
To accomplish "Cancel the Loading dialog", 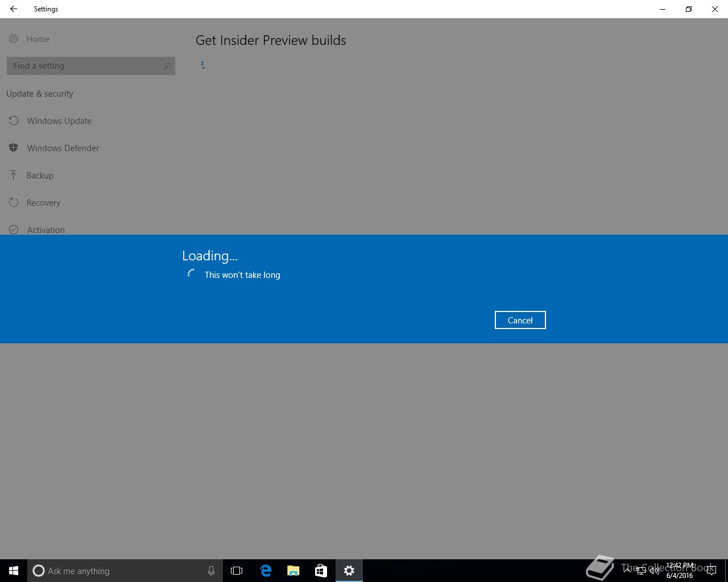I will coord(520,320).
